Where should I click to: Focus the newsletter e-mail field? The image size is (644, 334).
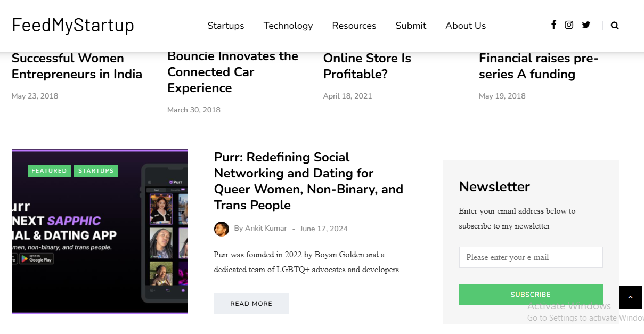tap(531, 257)
